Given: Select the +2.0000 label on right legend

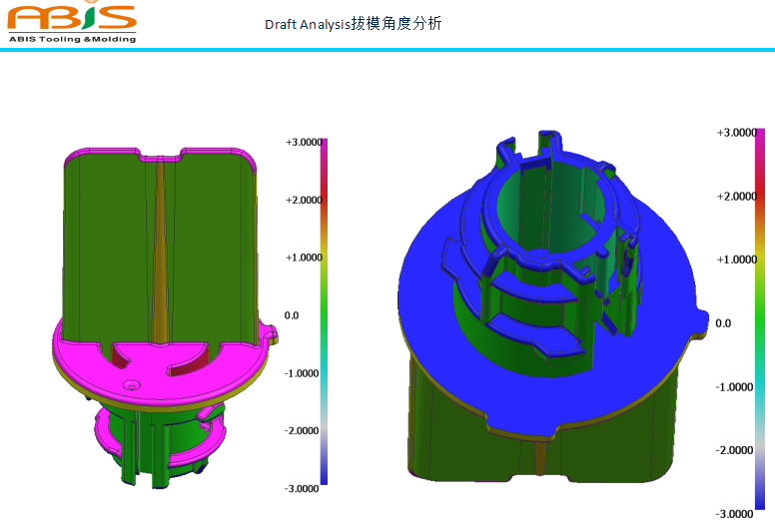Looking at the screenshot, I should click(x=737, y=196).
